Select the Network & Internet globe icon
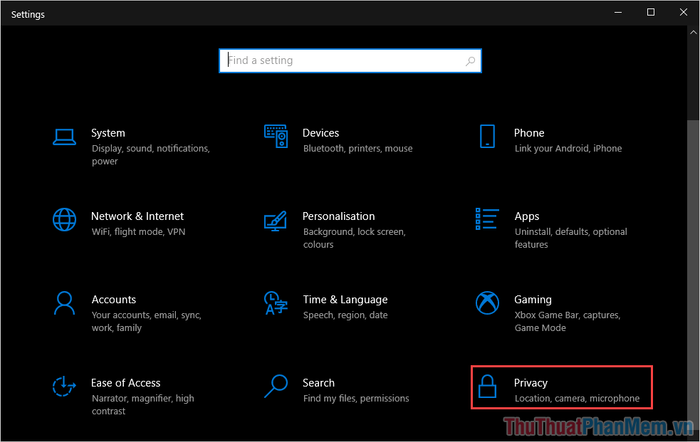 (64, 220)
